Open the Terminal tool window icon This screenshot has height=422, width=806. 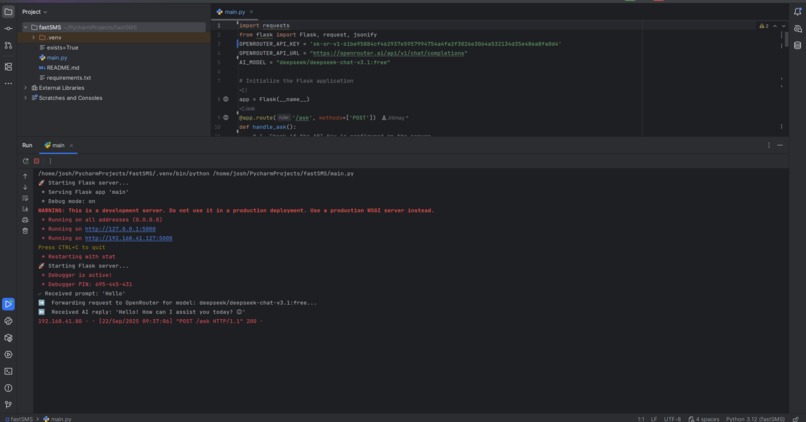click(x=8, y=371)
